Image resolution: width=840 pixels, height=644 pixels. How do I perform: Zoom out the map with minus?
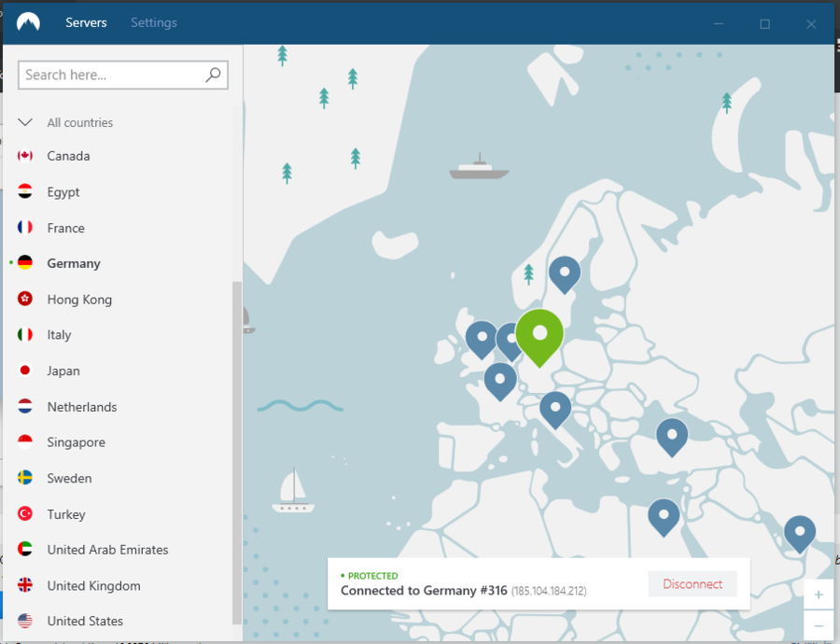point(819,625)
